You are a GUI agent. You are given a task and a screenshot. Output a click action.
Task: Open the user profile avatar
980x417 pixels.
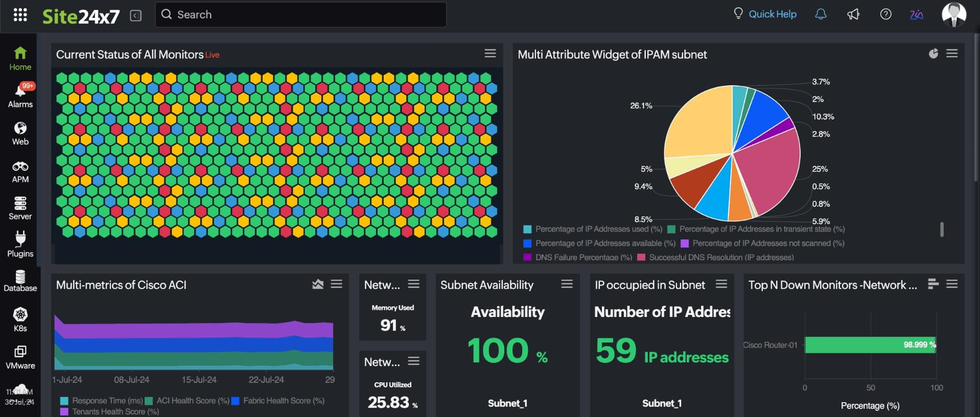[x=953, y=14]
